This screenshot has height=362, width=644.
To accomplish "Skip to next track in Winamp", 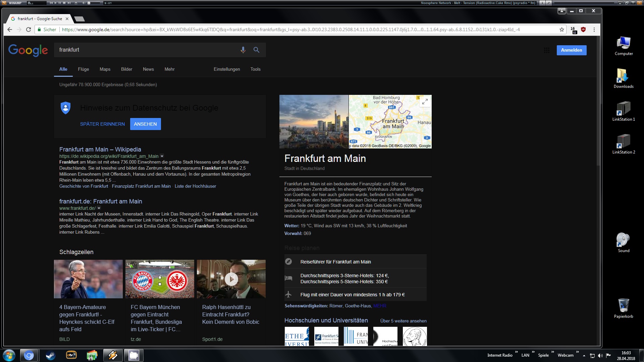I will [69, 3].
